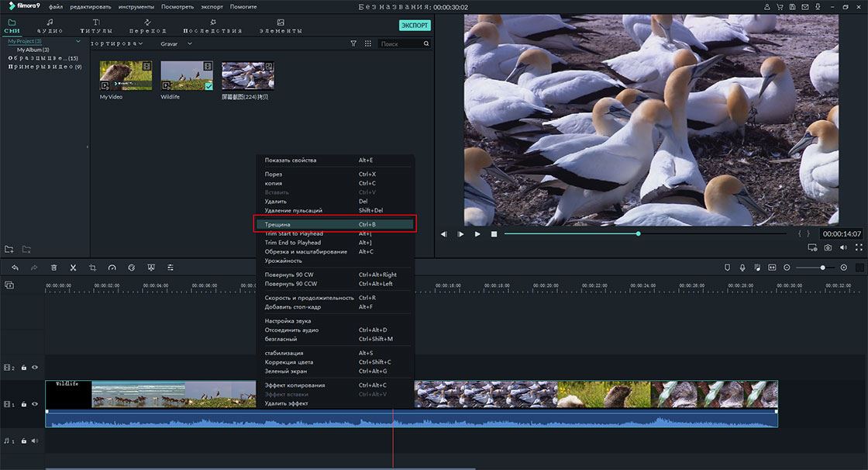The image size is (868, 470).
Task: Open the sort dropdown in media library
Action: [117, 43]
